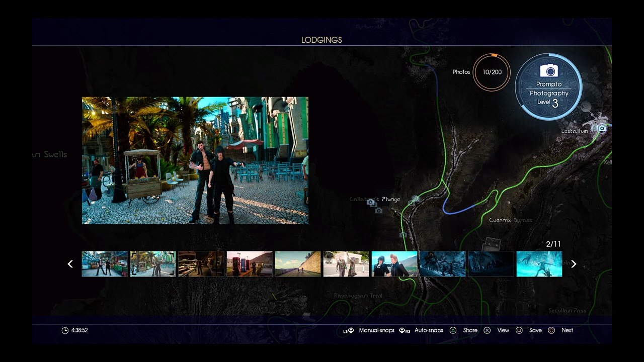The width and height of the screenshot is (644, 362).
Task: Select the dark blue battle scene thumbnail
Action: tap(443, 264)
